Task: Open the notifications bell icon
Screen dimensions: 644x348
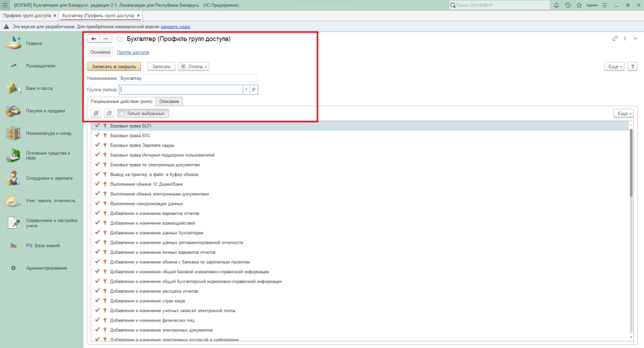Action: click(558, 5)
